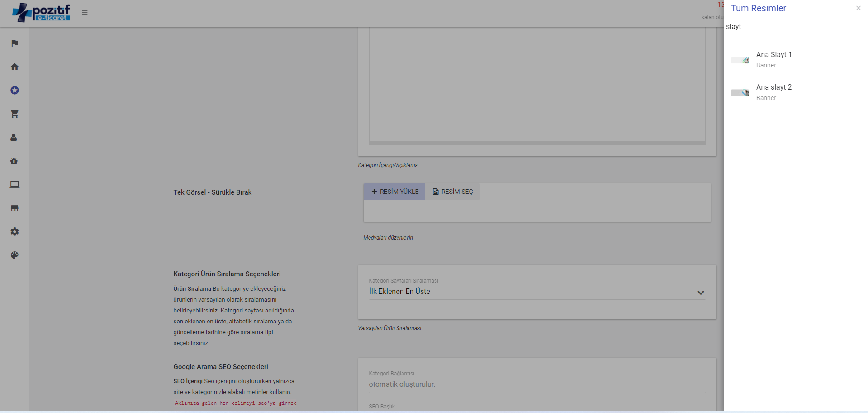The width and height of the screenshot is (868, 413).
Task: Open the user profile sidebar icon
Action: 14,137
